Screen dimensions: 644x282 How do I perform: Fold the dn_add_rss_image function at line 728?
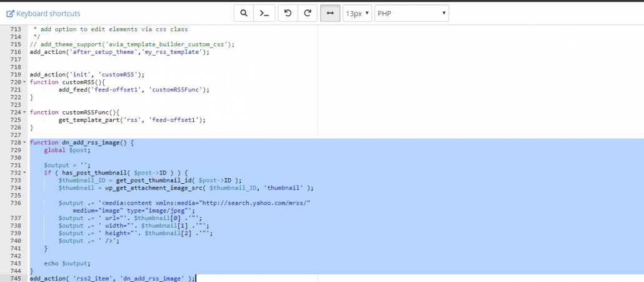(x=24, y=143)
